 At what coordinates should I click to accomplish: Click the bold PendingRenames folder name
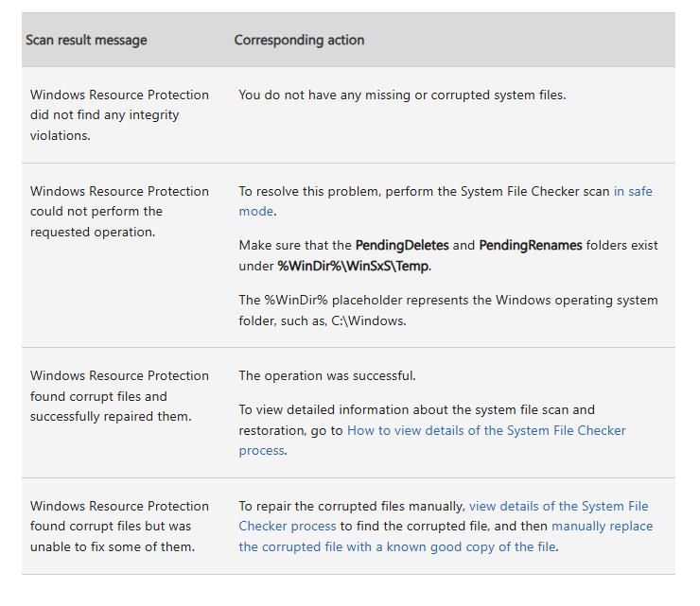[x=530, y=245]
